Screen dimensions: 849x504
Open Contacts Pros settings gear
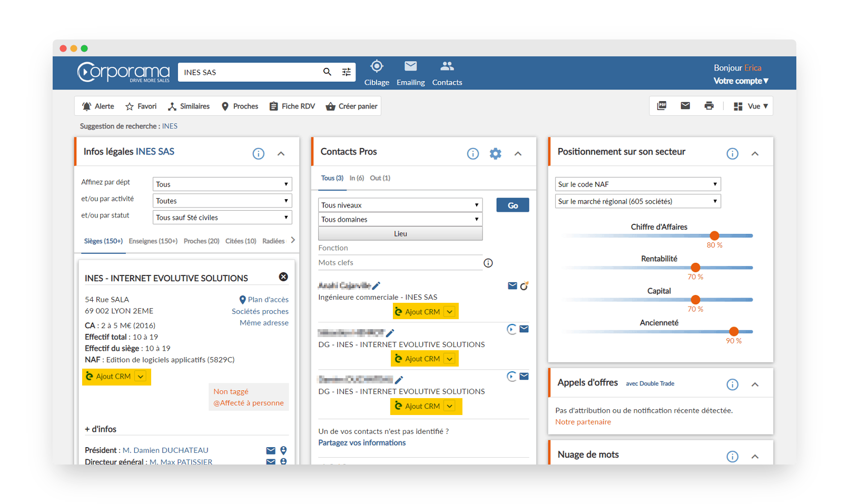pos(496,154)
